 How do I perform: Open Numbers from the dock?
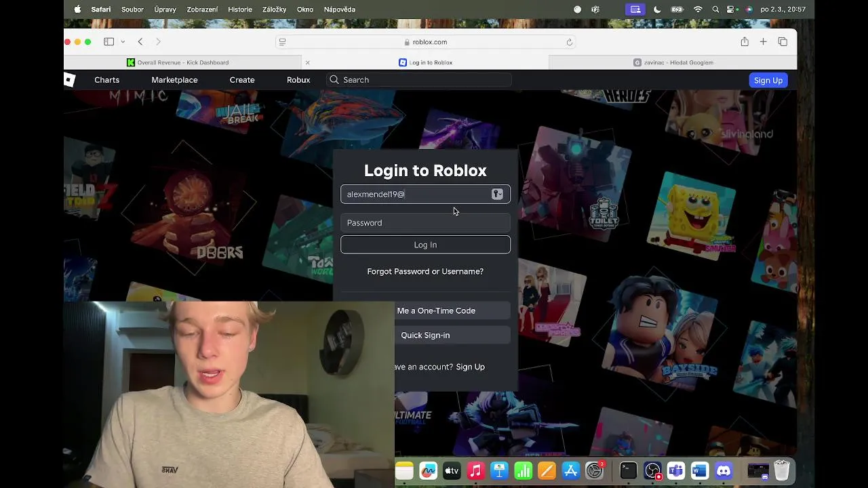(x=523, y=470)
